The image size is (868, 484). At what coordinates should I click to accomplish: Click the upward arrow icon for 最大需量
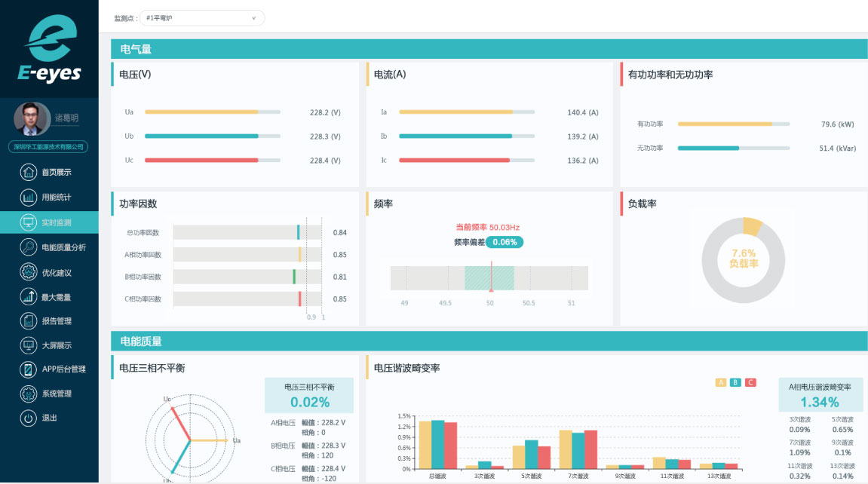(29, 296)
